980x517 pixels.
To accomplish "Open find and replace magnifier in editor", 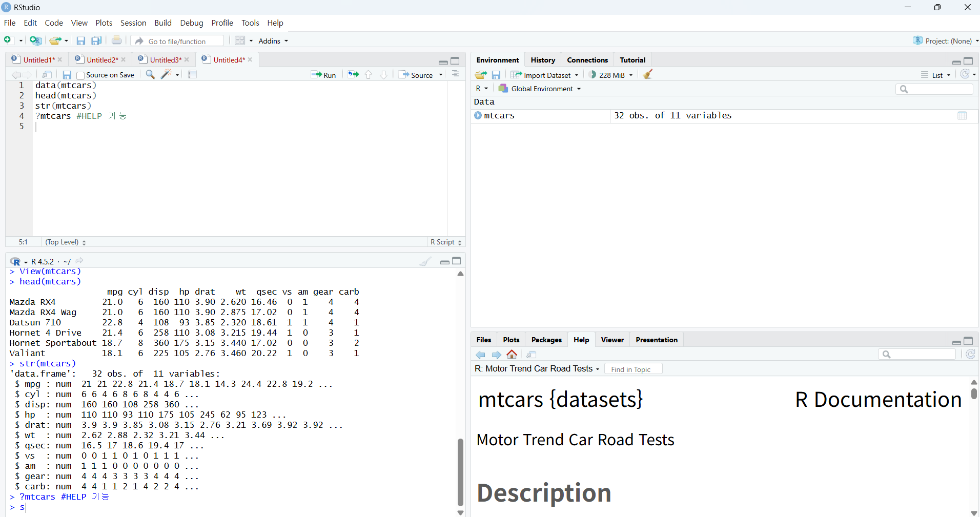I will [150, 75].
